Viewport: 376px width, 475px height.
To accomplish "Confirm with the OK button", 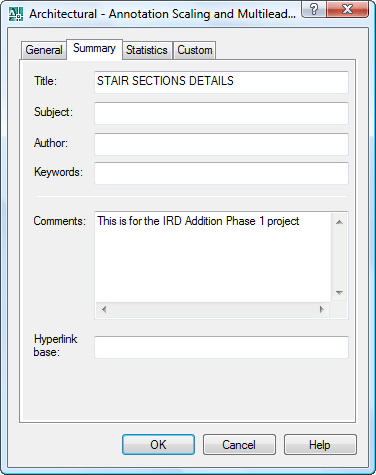I will point(158,444).
